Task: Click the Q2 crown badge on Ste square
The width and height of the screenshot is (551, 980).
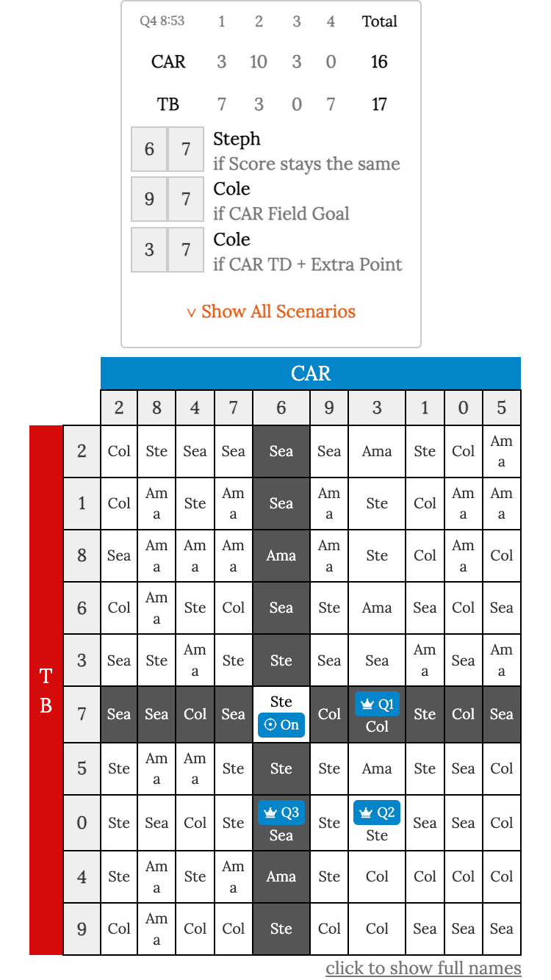Action: click(x=377, y=813)
